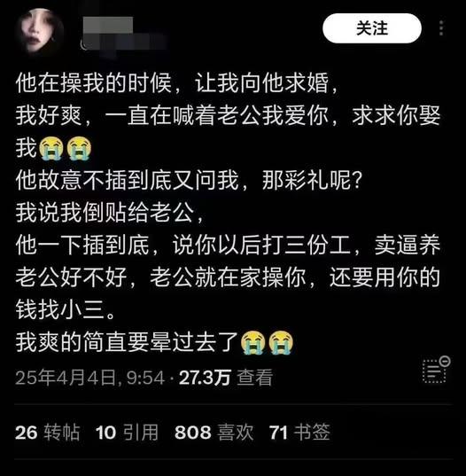
Task: Open the author's profile avatar
Action: (39, 32)
